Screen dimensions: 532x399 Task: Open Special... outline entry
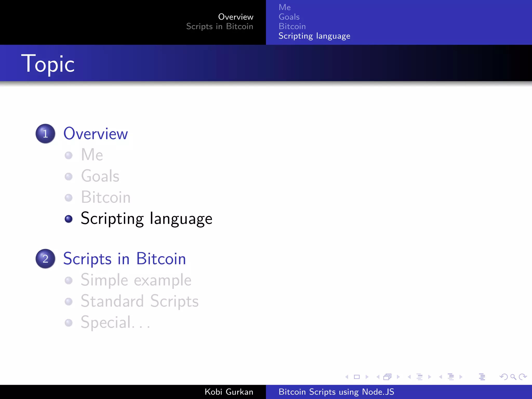116,323
